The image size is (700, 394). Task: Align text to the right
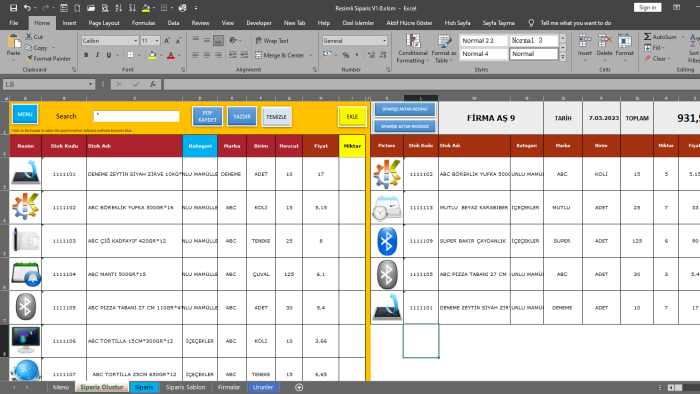(218, 55)
